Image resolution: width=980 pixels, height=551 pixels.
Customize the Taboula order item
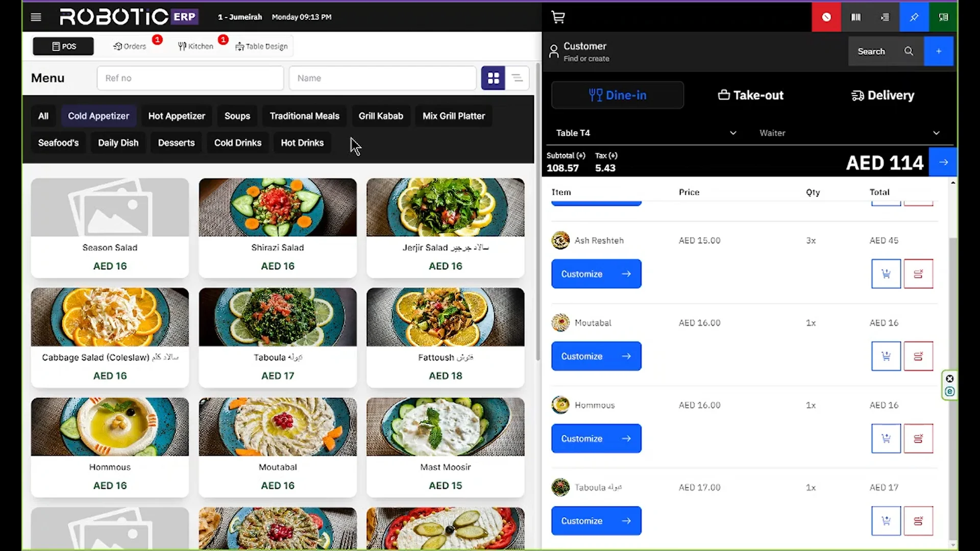tap(596, 521)
